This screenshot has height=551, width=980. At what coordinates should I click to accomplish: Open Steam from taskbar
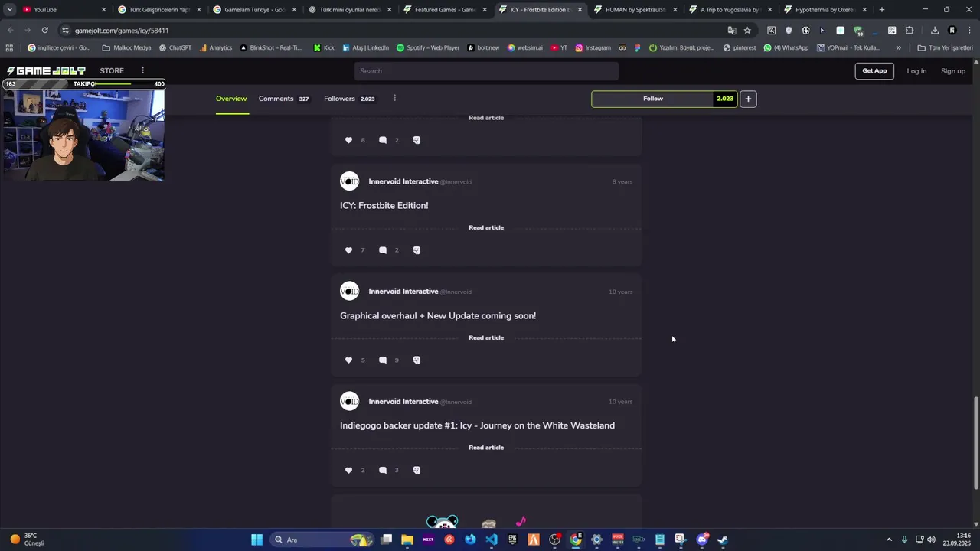pyautogui.click(x=722, y=540)
